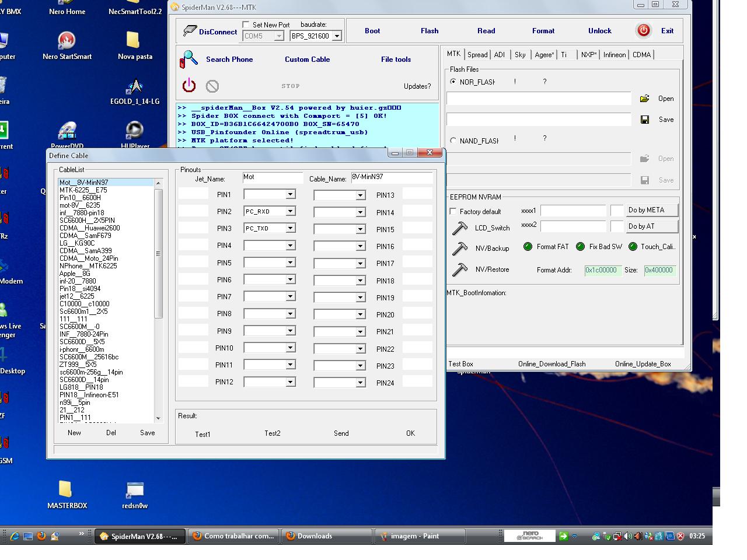The width and height of the screenshot is (747, 560).
Task: Select CDMA__Huawei2600 in the cable list
Action: (x=89, y=228)
